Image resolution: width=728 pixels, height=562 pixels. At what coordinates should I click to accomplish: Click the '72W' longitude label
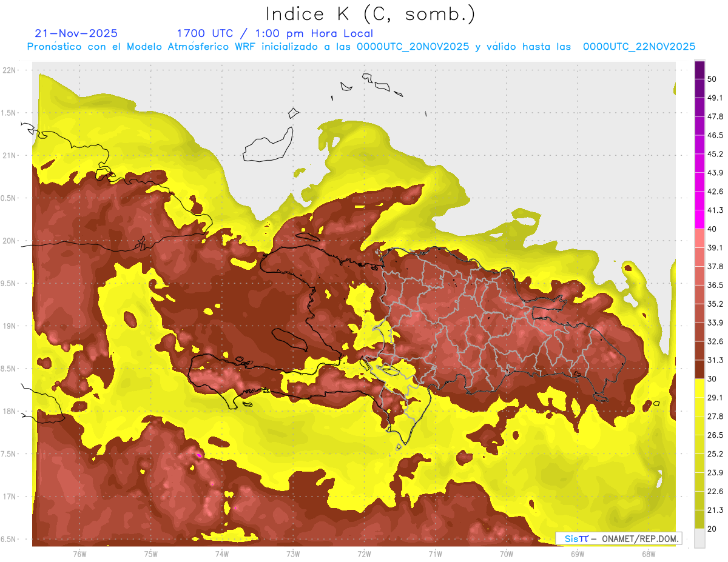364,554
